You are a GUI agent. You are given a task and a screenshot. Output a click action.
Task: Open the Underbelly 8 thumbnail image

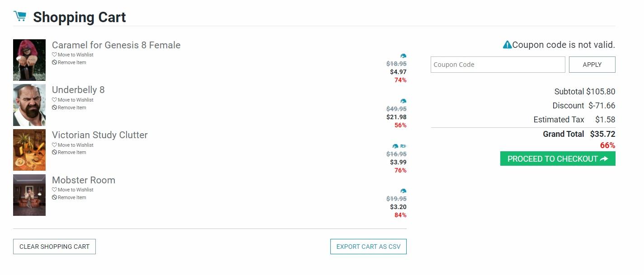(x=29, y=105)
